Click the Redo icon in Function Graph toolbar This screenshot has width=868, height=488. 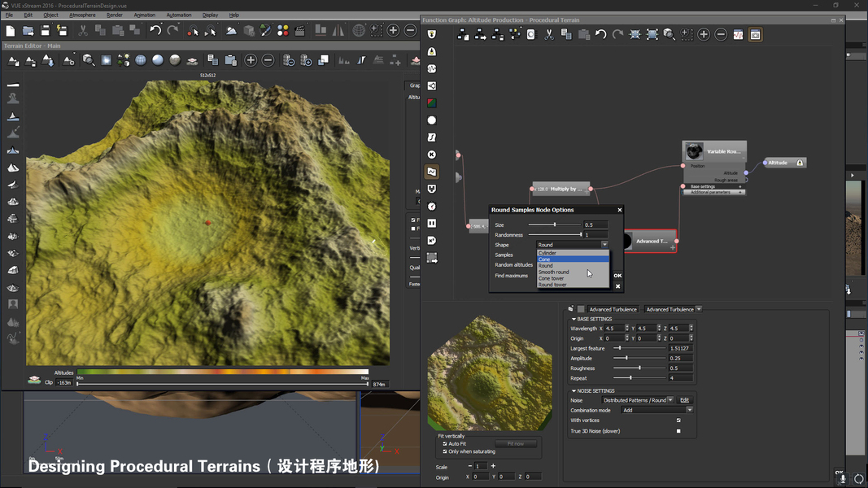click(x=618, y=35)
